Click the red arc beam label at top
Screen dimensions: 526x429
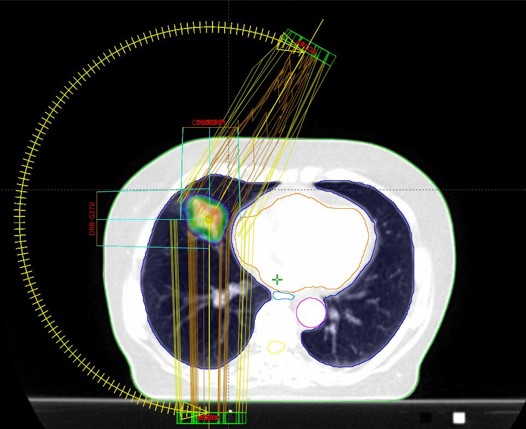point(306,47)
